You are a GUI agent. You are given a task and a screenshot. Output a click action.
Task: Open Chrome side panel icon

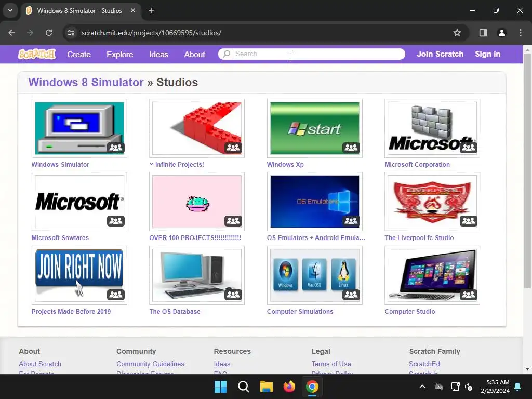point(483,33)
